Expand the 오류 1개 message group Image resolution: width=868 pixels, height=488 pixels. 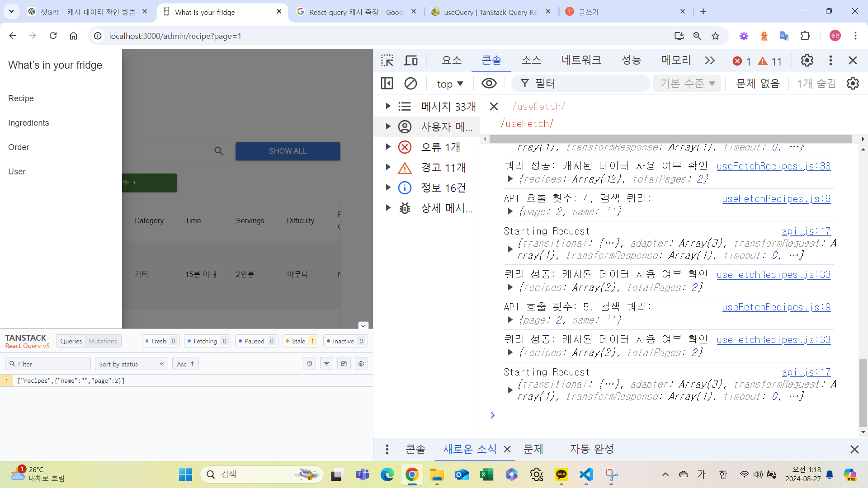pyautogui.click(x=388, y=147)
